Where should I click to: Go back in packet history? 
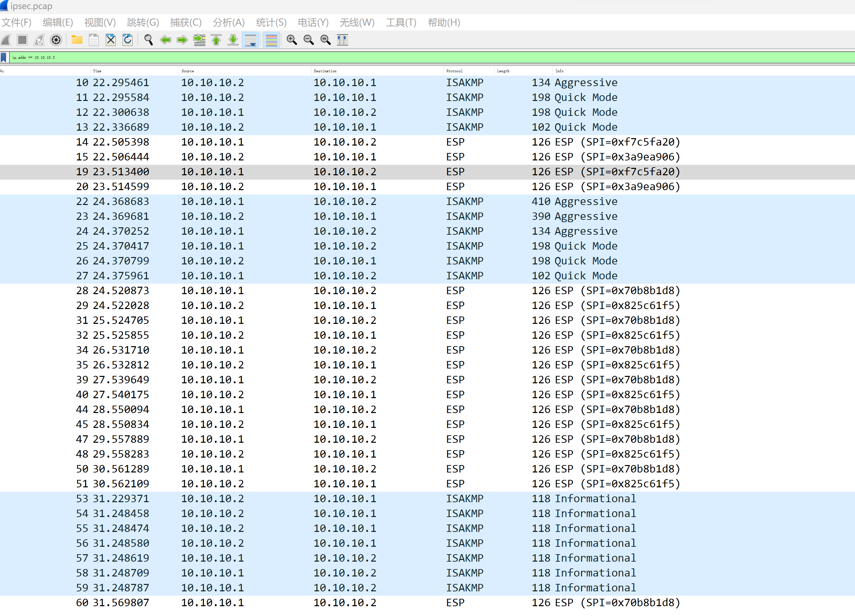tap(166, 40)
